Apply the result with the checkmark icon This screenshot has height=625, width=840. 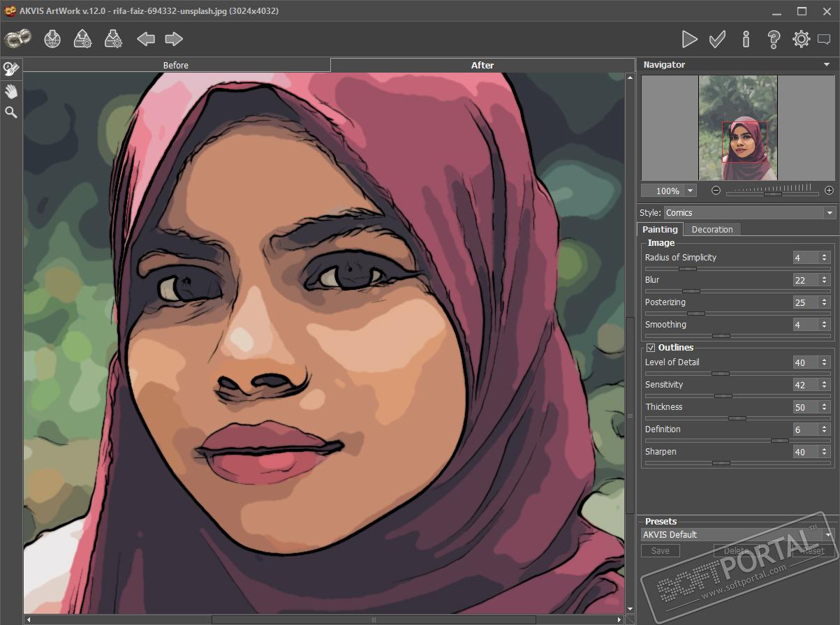717,39
